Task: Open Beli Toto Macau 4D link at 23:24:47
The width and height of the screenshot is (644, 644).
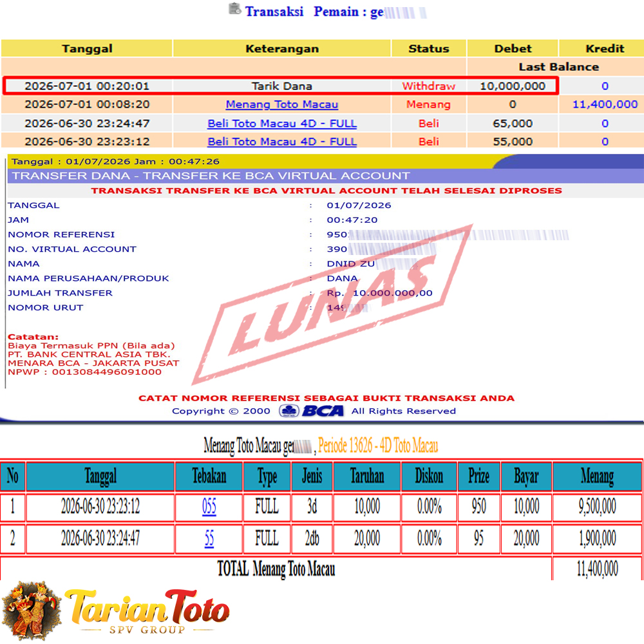Action: tap(282, 123)
